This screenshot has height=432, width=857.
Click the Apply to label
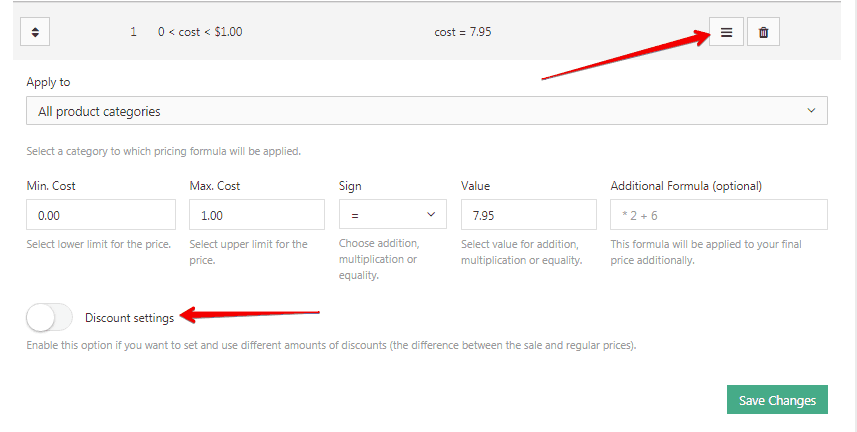click(x=48, y=82)
